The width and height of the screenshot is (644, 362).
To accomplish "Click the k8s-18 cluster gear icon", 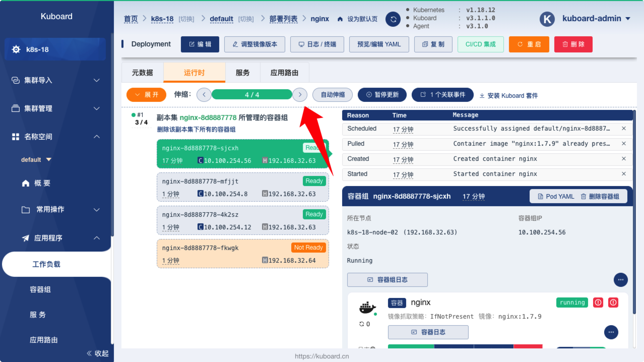I will tap(16, 49).
